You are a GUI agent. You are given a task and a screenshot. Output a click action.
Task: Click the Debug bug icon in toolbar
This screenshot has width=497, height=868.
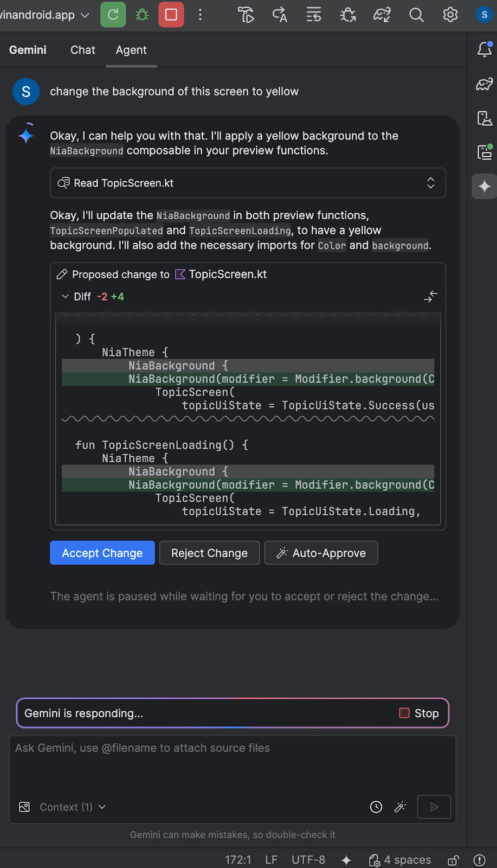click(x=142, y=15)
